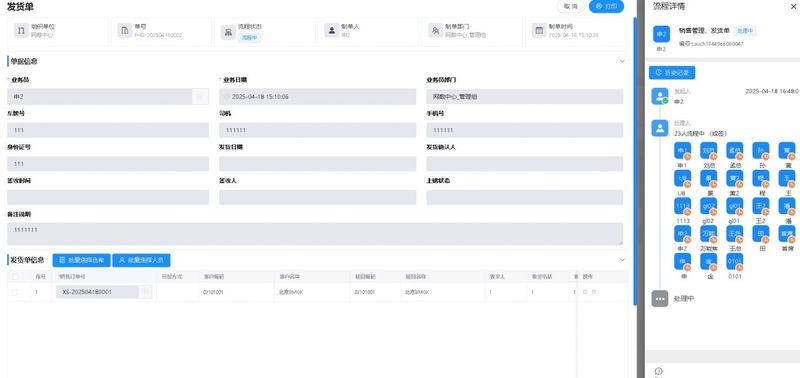The width and height of the screenshot is (800, 378).
Task: Click the 孙 handler avatar
Action: pyautogui.click(x=761, y=151)
